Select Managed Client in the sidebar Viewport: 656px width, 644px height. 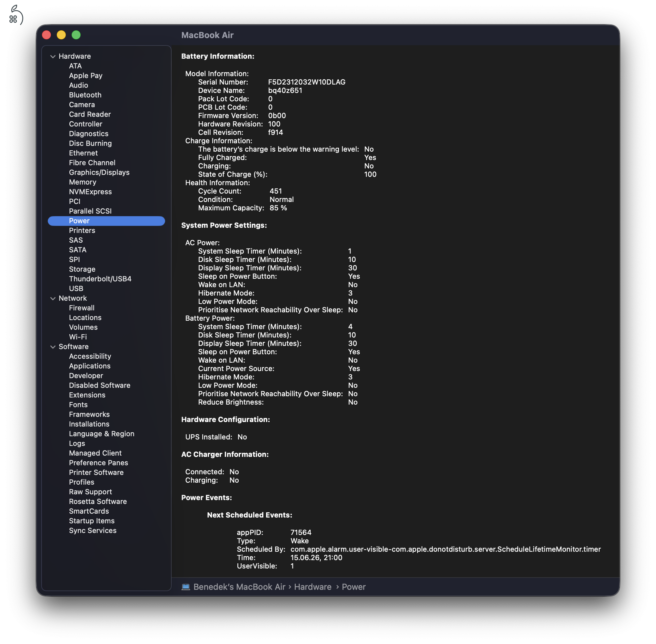[95, 453]
